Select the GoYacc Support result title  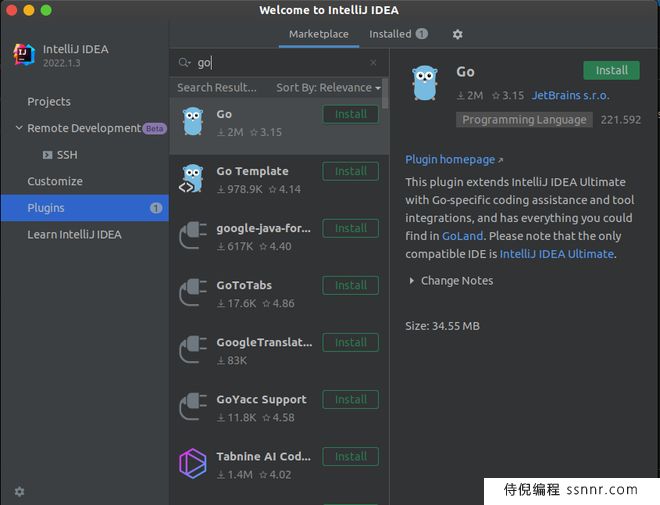click(x=261, y=399)
